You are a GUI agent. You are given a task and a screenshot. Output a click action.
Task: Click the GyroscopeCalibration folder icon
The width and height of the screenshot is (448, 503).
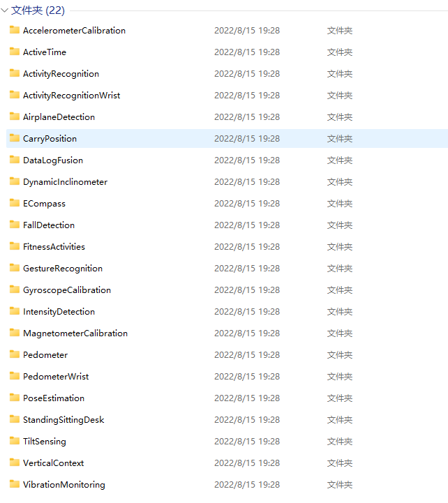pyautogui.click(x=15, y=290)
